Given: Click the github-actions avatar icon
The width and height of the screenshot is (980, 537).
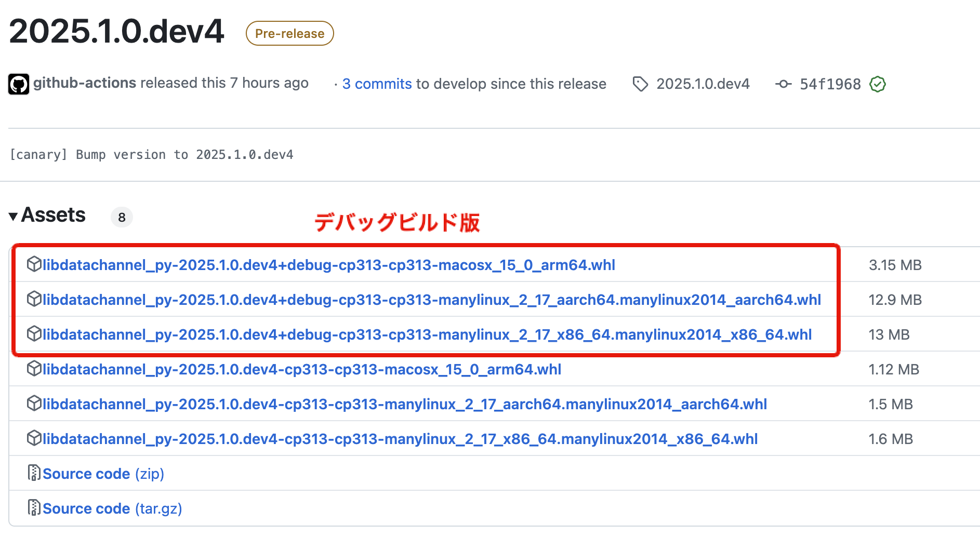Looking at the screenshot, I should pyautogui.click(x=19, y=84).
